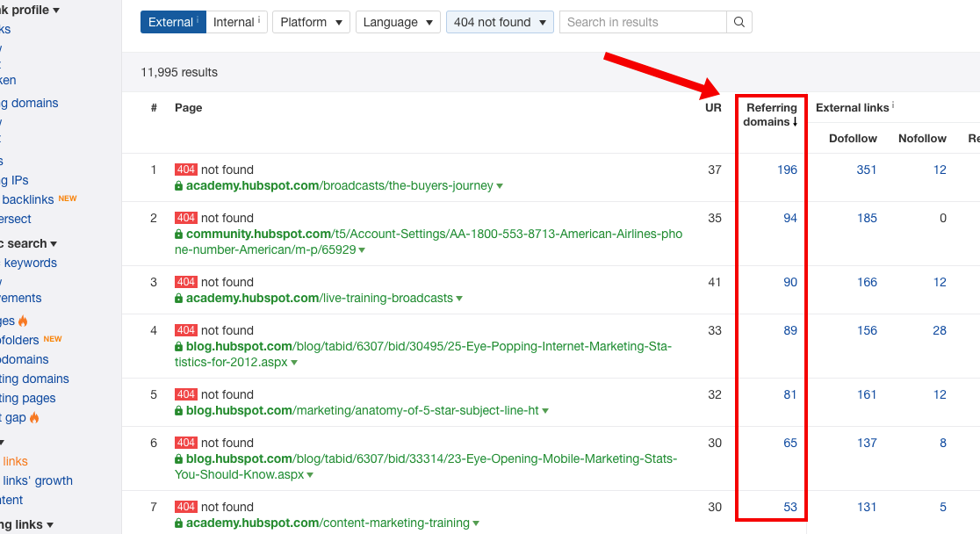The height and width of the screenshot is (534, 980).
Task: Open the Platform dropdown
Action: coord(311,22)
